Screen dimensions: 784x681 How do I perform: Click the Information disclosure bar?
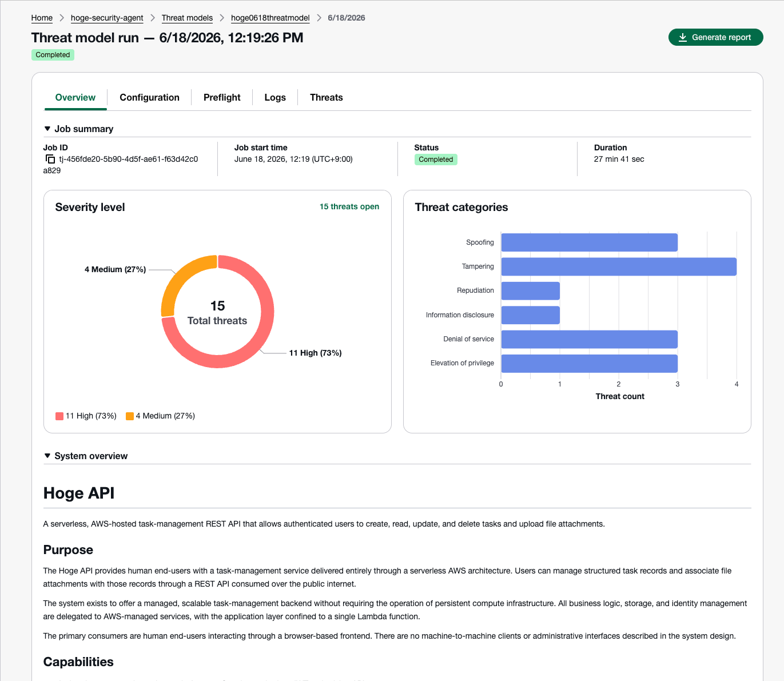[531, 315]
